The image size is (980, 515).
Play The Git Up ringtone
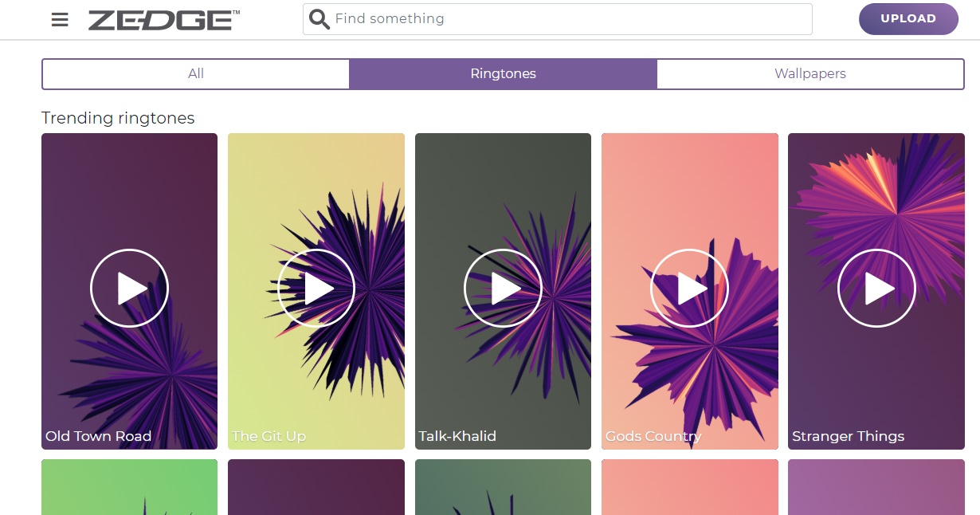point(316,289)
